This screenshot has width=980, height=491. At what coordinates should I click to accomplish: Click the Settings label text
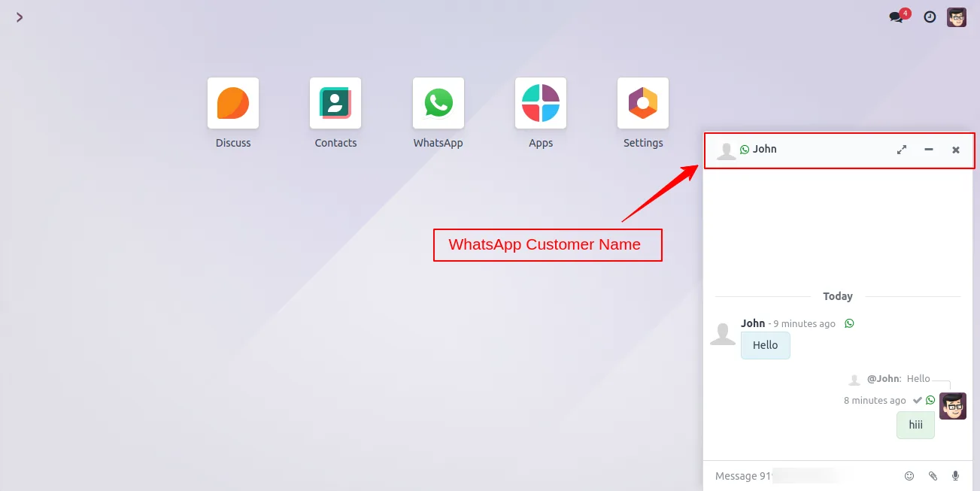pyautogui.click(x=643, y=143)
